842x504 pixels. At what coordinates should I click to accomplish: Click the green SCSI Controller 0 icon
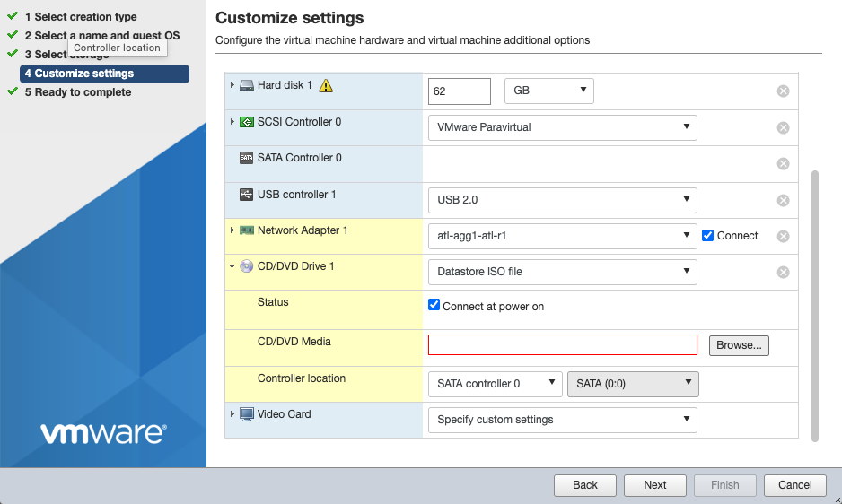247,122
